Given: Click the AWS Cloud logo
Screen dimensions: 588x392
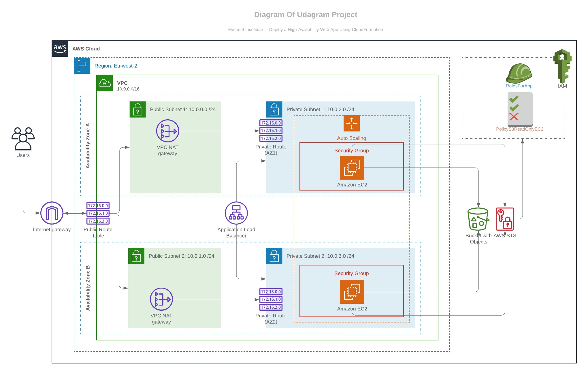Looking at the screenshot, I should point(60,49).
